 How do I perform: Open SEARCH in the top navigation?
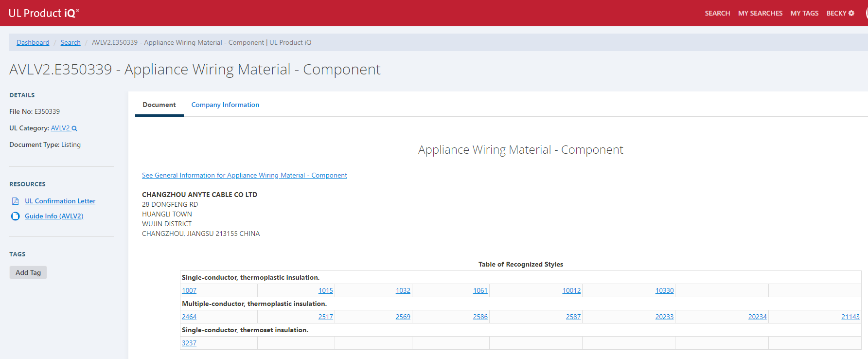pyautogui.click(x=717, y=13)
